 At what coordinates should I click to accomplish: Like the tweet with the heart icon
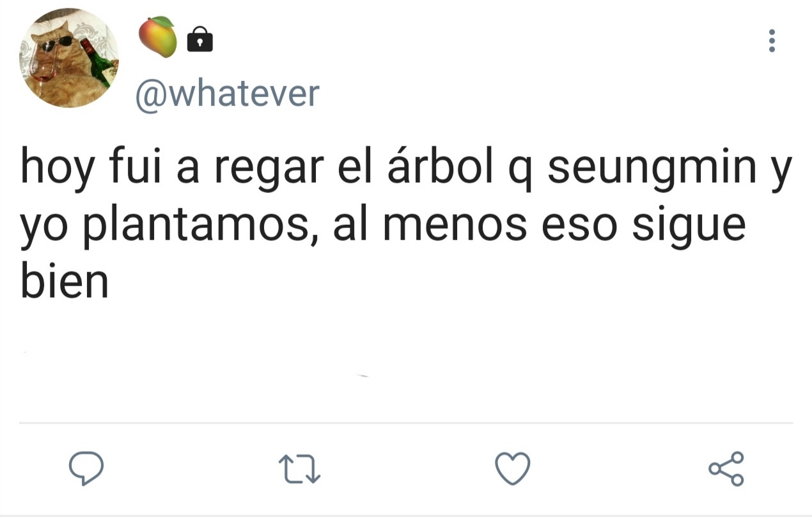(x=513, y=468)
